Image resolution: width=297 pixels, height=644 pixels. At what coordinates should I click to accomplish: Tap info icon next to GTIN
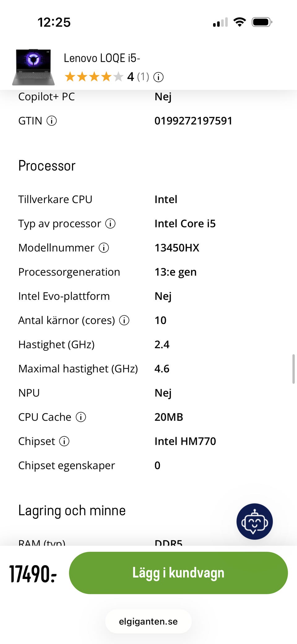(x=52, y=121)
